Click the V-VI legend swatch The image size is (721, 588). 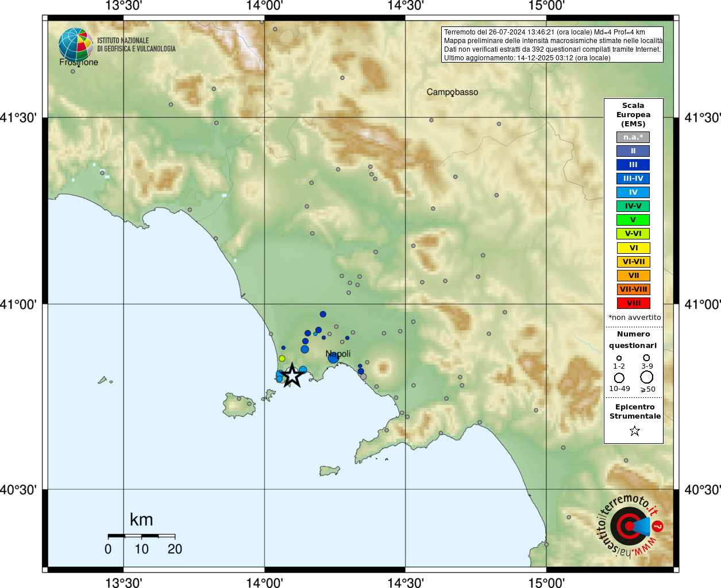[x=633, y=234]
